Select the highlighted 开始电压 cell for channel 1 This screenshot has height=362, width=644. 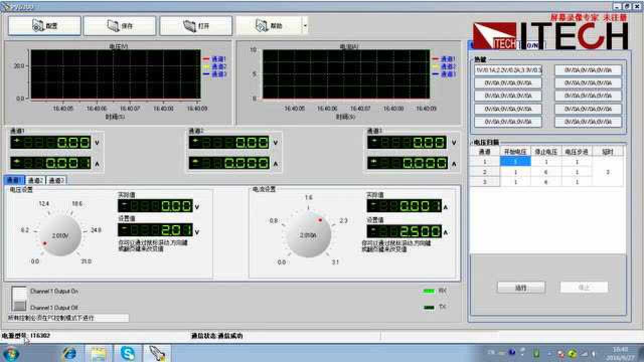(515, 162)
